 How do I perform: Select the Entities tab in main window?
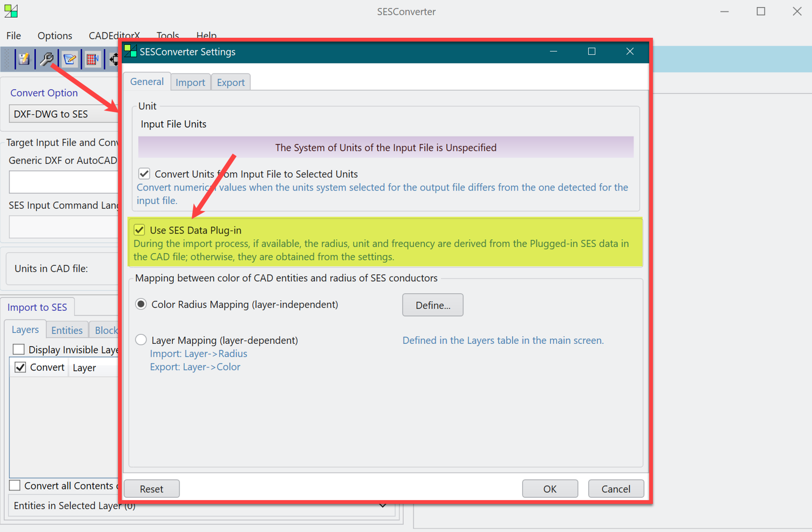[67, 330]
